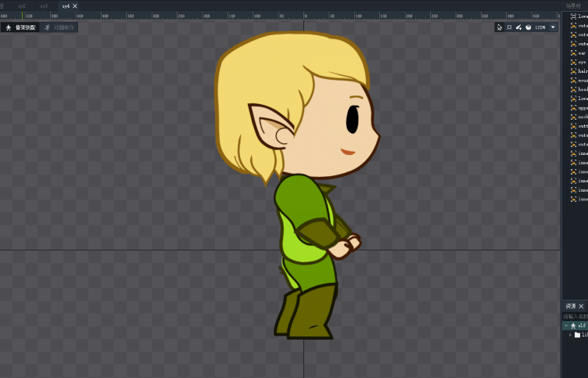Activate the create bone tool

point(518,27)
